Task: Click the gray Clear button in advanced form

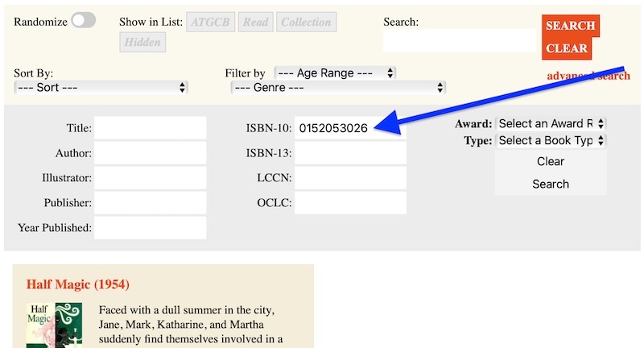Action: pyautogui.click(x=551, y=161)
